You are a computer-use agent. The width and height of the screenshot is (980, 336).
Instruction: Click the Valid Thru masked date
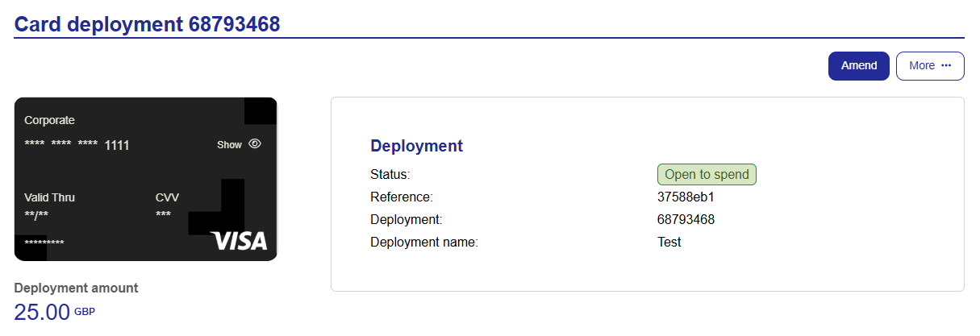click(x=36, y=215)
